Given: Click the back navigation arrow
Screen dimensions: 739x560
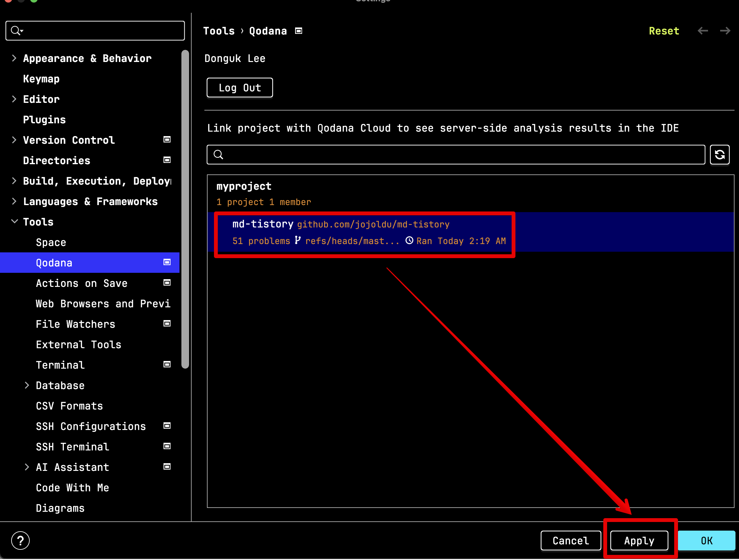Looking at the screenshot, I should pos(703,31).
